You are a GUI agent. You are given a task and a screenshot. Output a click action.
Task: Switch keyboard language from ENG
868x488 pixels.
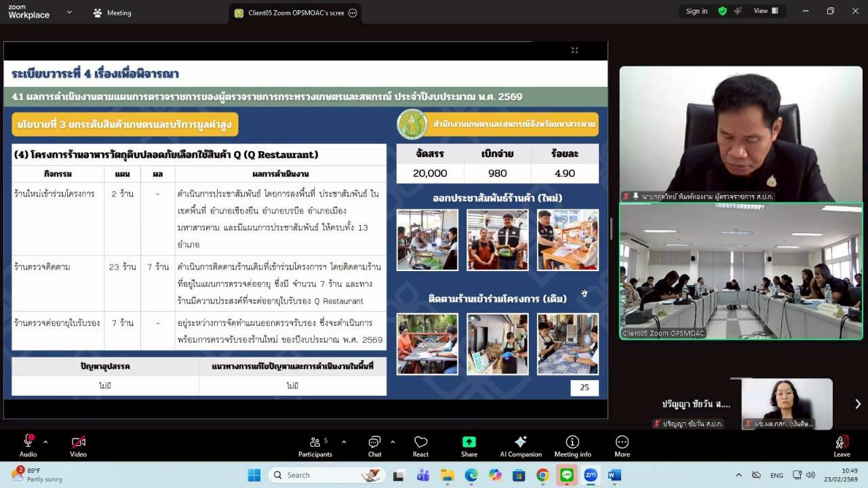(x=777, y=475)
